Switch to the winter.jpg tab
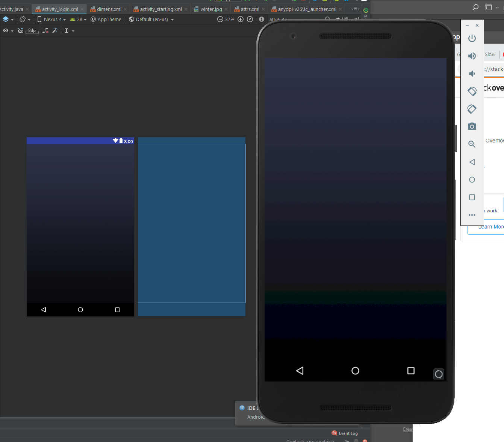 pyautogui.click(x=211, y=9)
